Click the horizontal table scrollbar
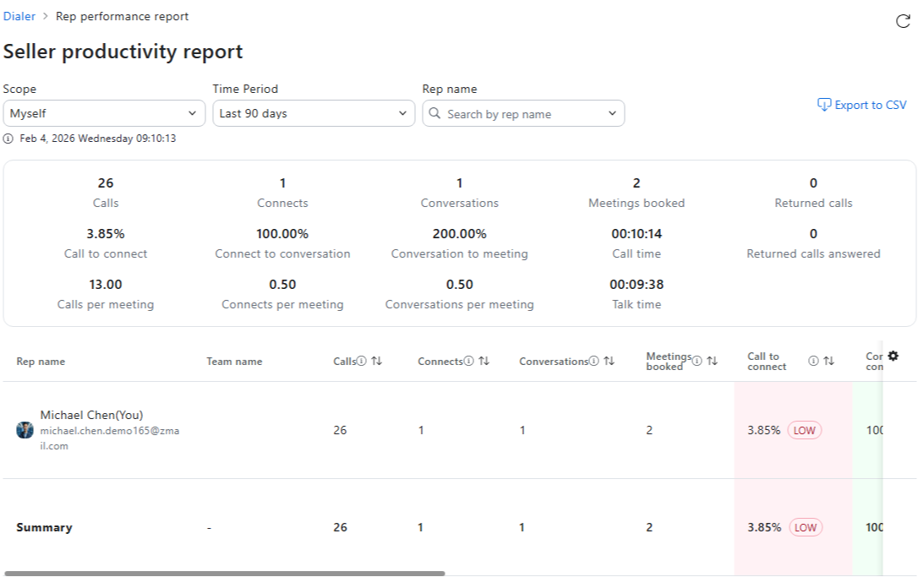 [x=224, y=574]
